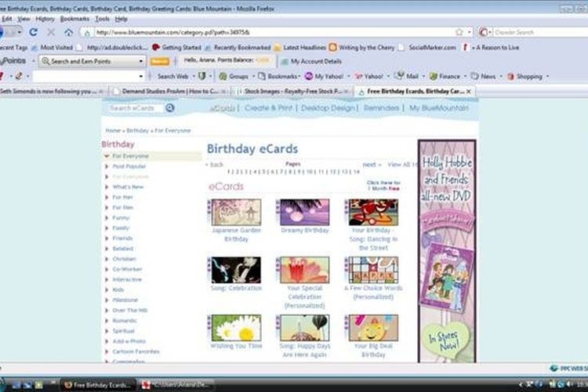Image resolution: width=588 pixels, height=392 pixels.
Task: Click the Desktop Design link
Action: (328, 108)
